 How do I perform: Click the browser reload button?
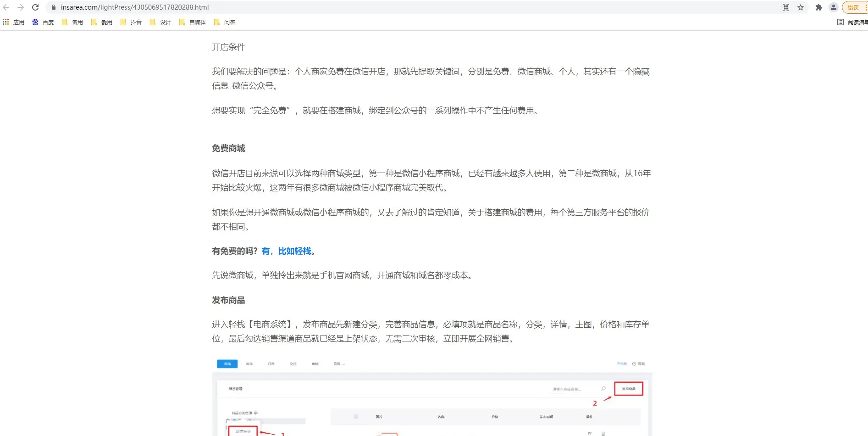tap(35, 7)
